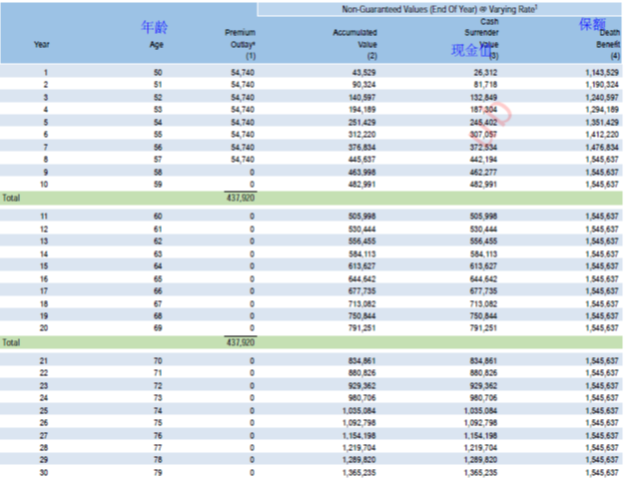Click age 64 in the year 15 row
The image size is (639, 479).
click(158, 266)
